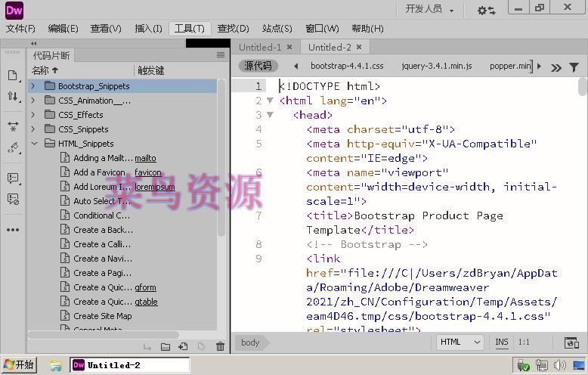
Task: Click the edit snippet icon
Action: pyautogui.click(x=201, y=346)
